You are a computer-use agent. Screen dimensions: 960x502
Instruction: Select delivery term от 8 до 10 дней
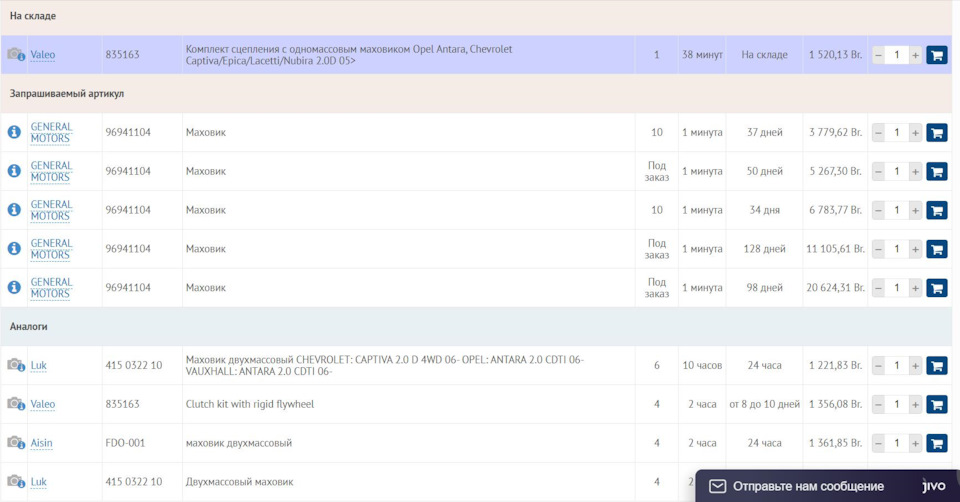764,404
